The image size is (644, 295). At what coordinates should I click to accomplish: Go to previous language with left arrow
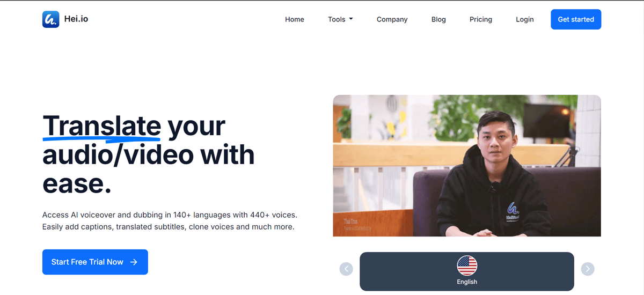coord(346,269)
